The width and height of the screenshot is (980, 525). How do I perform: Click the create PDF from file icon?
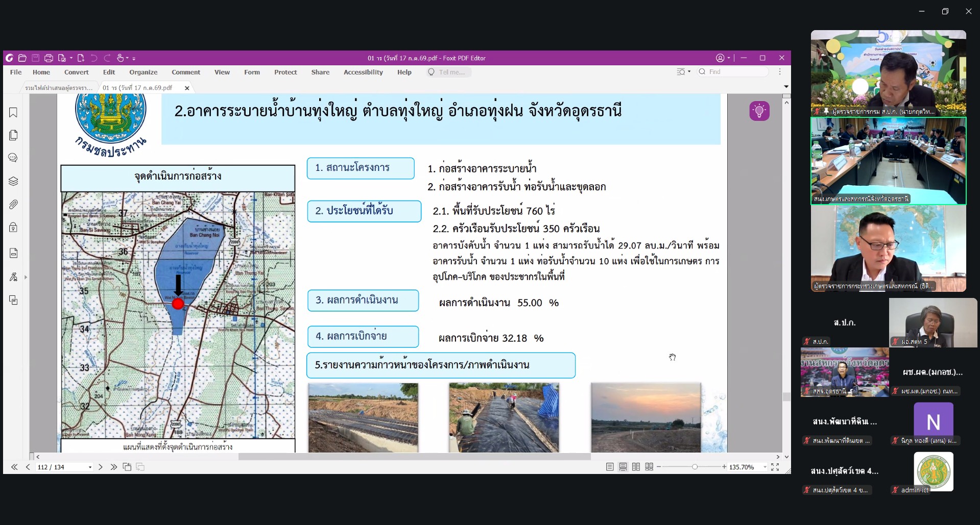[62, 58]
